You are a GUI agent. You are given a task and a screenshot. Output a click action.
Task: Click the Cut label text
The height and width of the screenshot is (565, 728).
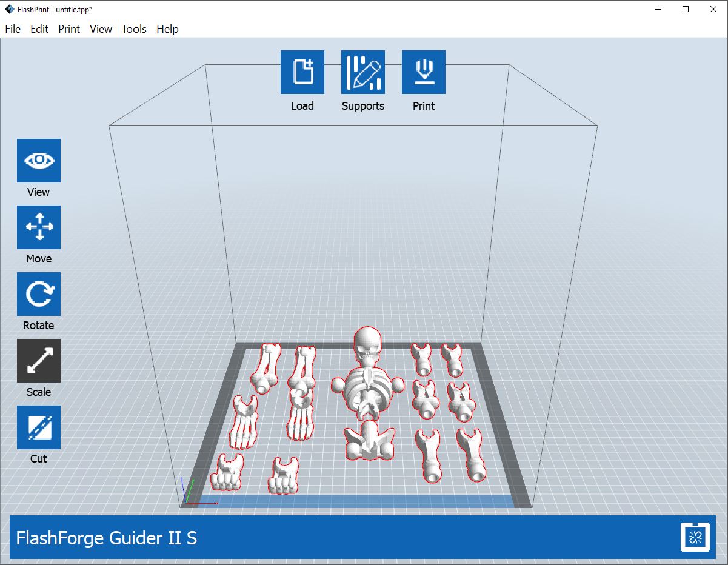(39, 459)
